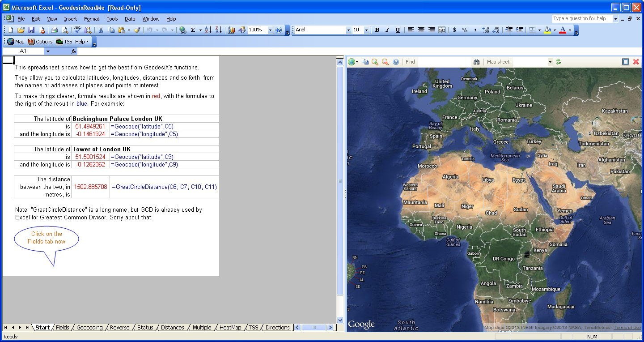Print the sheet using the printer icon
The width and height of the screenshot is (644, 342).
54,30
